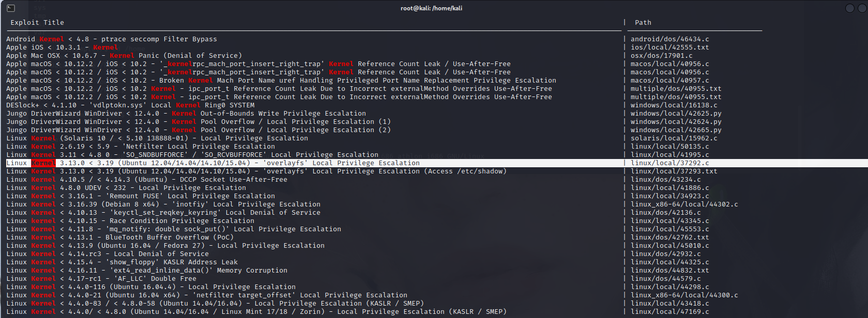Click the android/dos/46434.c path

pyautogui.click(x=669, y=39)
